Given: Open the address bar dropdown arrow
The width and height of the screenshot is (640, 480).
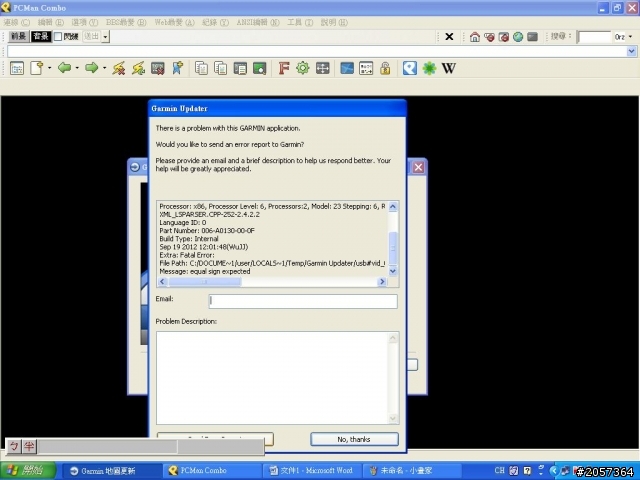Looking at the screenshot, I should pos(631,51).
